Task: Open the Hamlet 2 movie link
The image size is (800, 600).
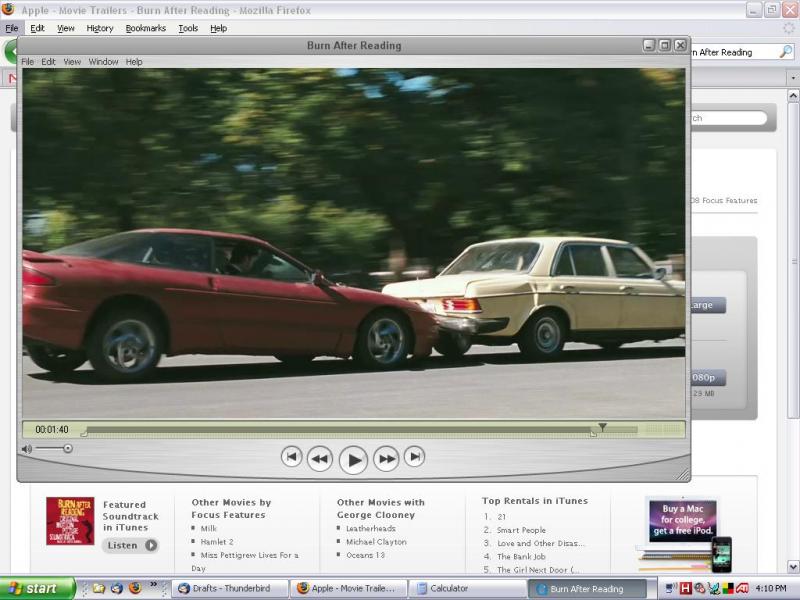Action: (217, 542)
